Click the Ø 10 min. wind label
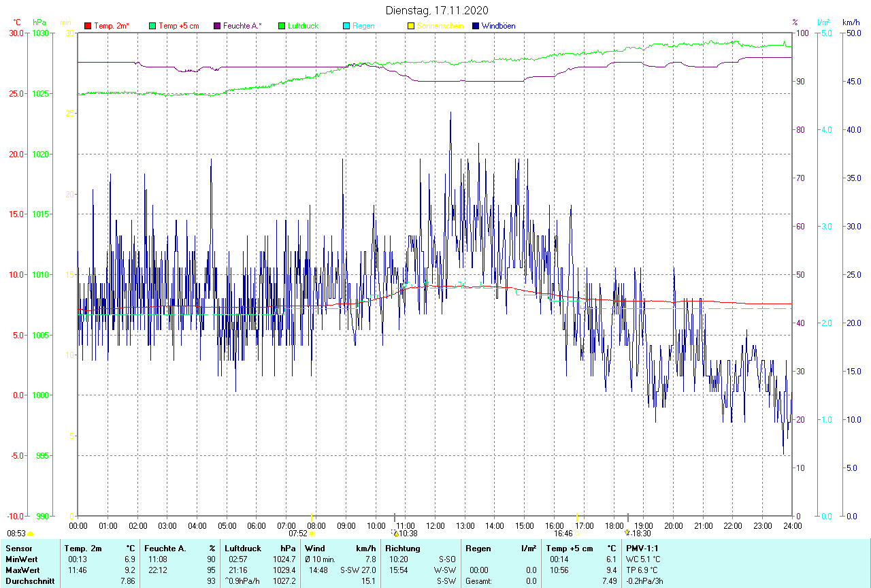Screen dimensions: 871x588 321,559
